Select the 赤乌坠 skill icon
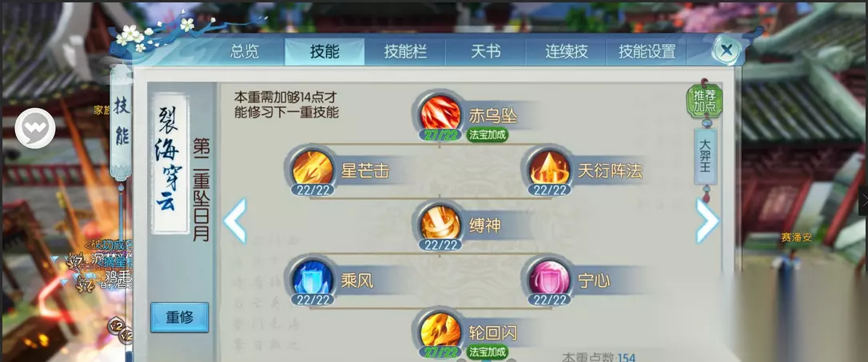868x362 pixels. click(x=440, y=113)
